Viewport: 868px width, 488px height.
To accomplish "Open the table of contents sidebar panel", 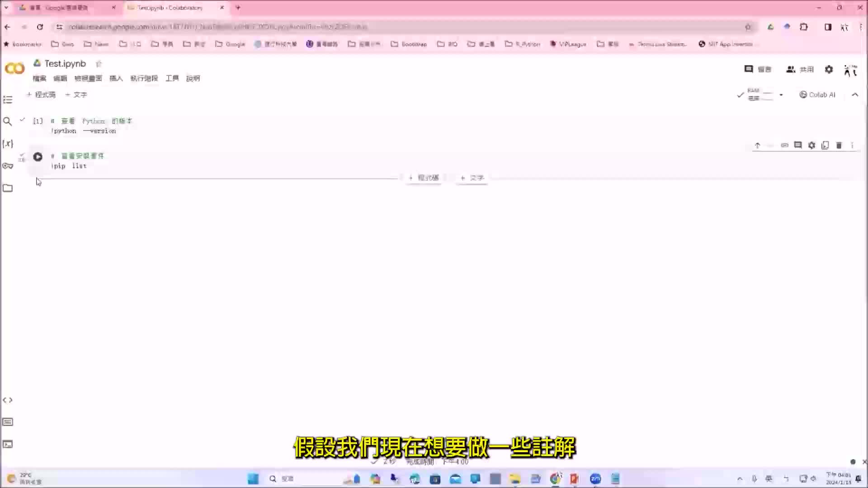I will click(x=7, y=99).
